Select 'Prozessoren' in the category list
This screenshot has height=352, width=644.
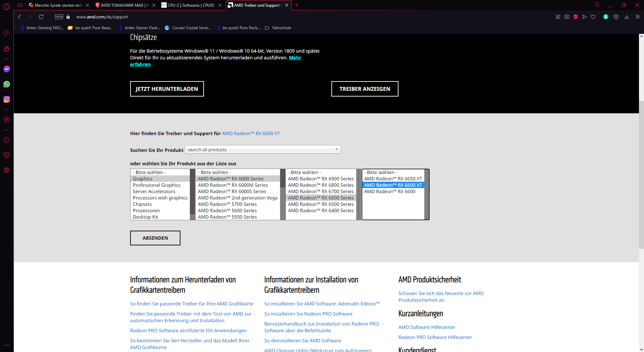[x=160, y=211]
